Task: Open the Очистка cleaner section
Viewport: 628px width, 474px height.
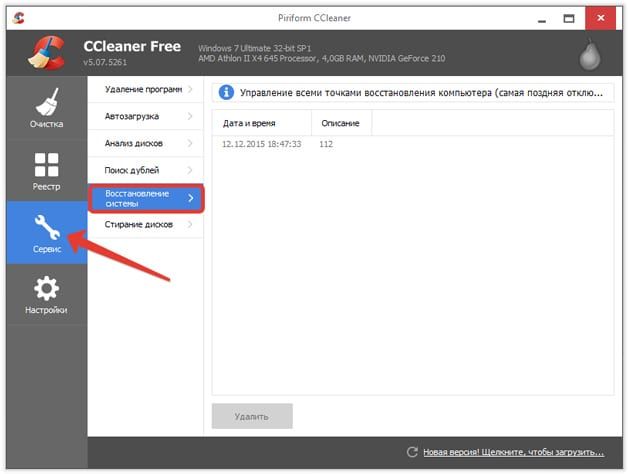Action: [46, 108]
